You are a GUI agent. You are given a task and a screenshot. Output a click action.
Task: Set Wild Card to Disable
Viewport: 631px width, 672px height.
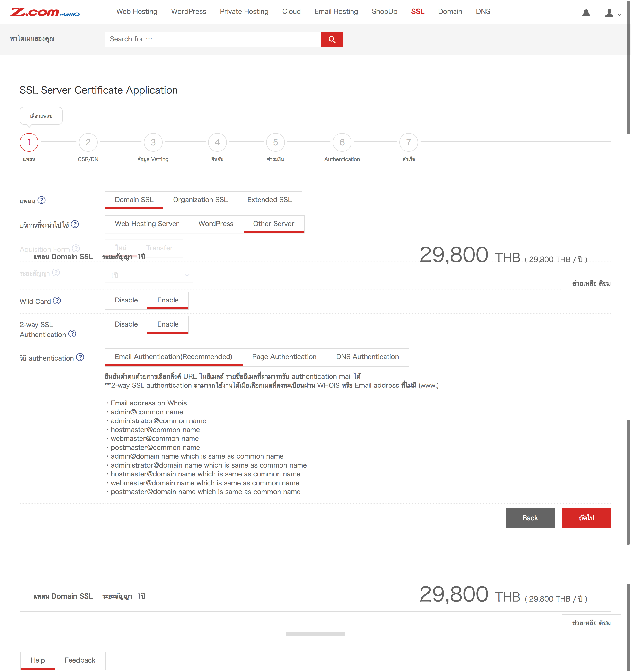126,300
